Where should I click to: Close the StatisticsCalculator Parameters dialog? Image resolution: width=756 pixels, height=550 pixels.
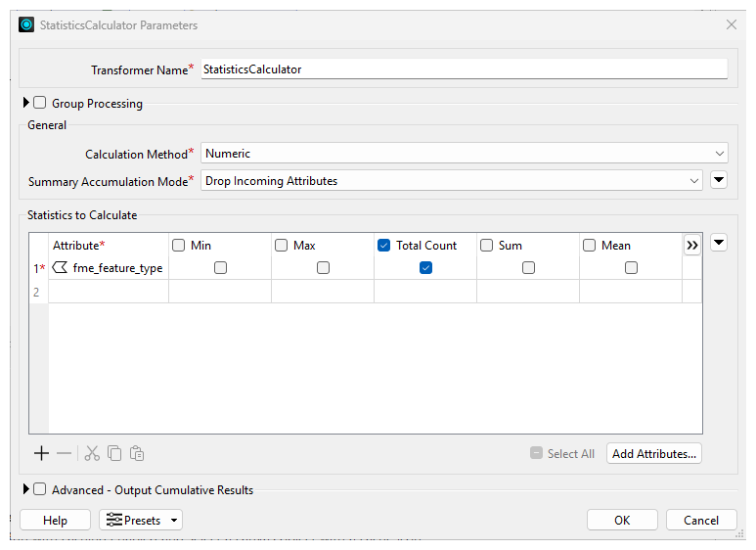pos(732,24)
